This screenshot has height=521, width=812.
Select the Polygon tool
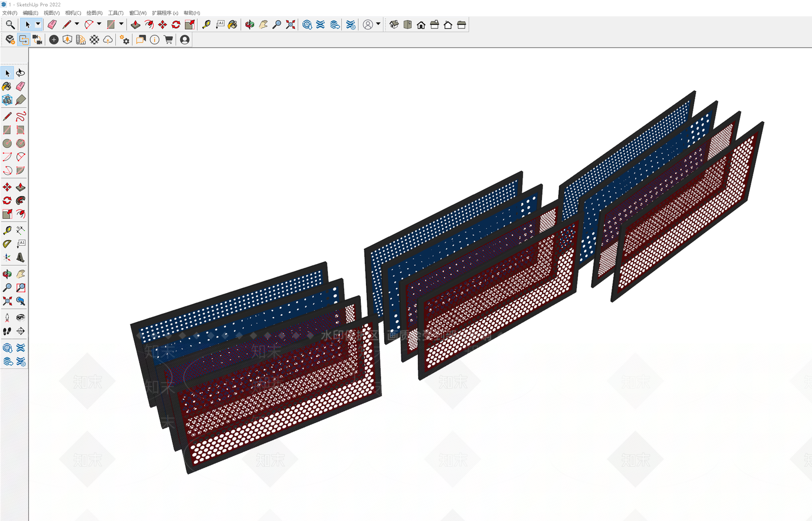pos(20,144)
